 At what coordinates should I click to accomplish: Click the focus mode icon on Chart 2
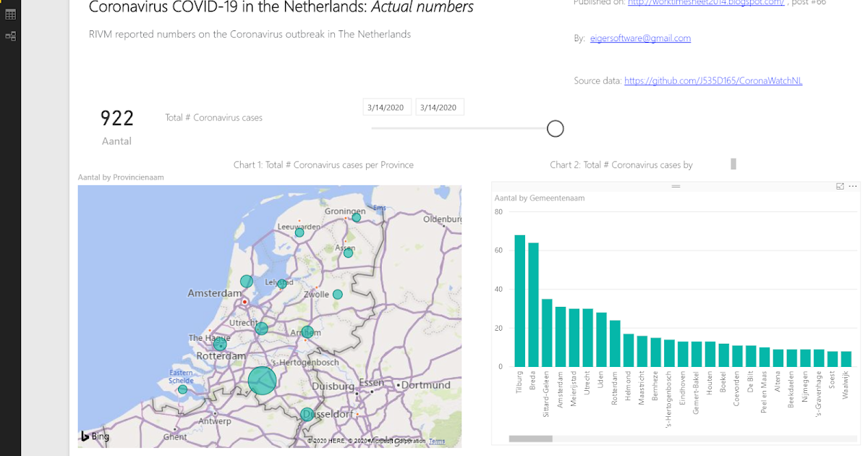point(839,186)
